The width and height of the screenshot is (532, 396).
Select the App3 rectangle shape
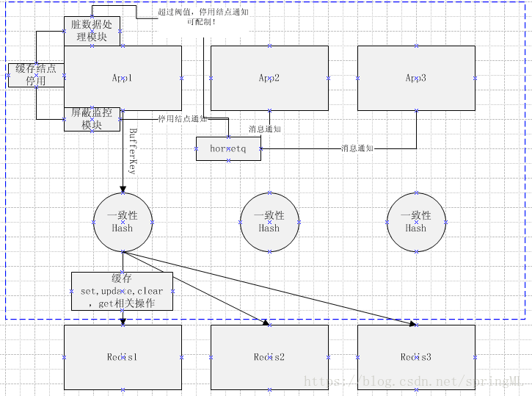click(x=416, y=78)
